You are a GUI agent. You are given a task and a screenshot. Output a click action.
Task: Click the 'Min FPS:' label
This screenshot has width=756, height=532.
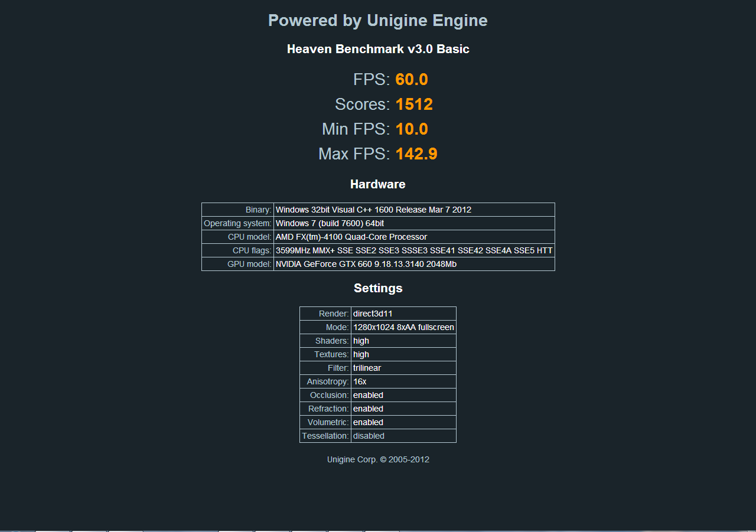tap(356, 129)
